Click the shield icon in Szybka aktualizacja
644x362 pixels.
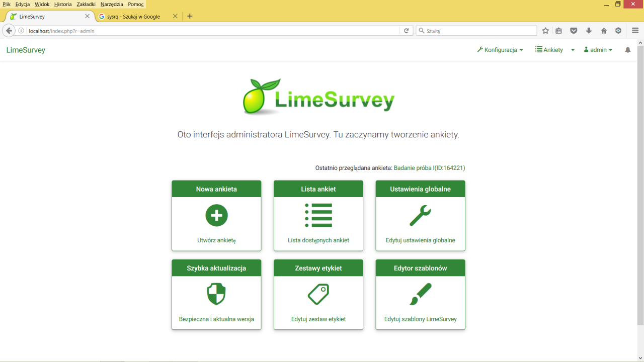click(216, 294)
